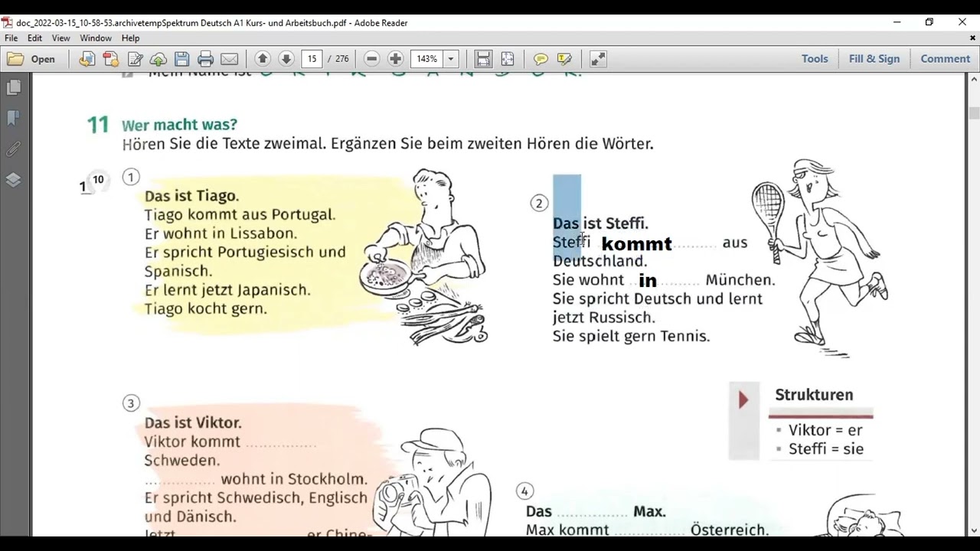The image size is (980, 551).
Task: Select the highlight text tool icon
Action: (564, 59)
